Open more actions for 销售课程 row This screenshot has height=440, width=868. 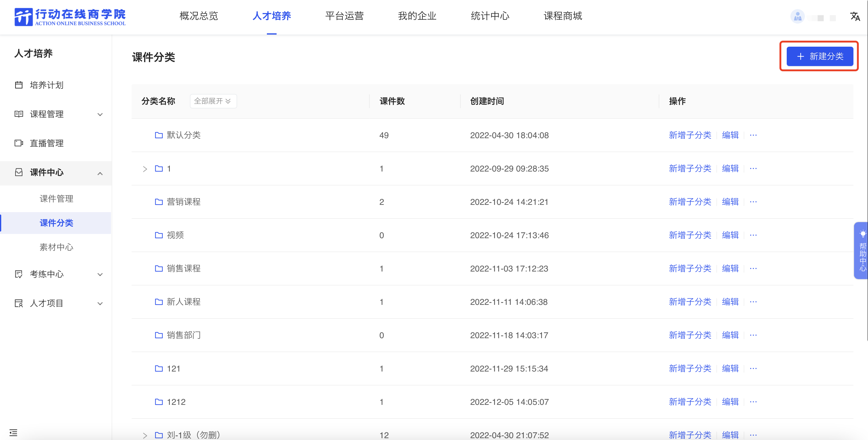point(753,268)
